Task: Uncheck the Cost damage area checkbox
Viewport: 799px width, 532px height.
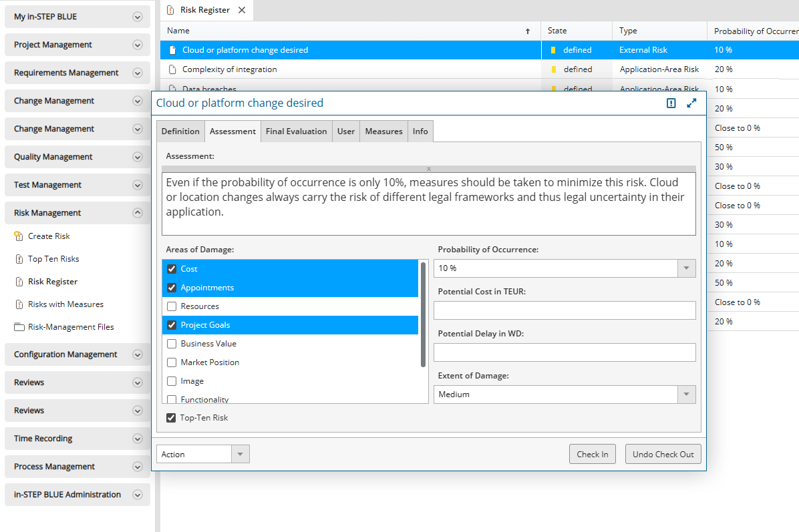Action: 172,269
